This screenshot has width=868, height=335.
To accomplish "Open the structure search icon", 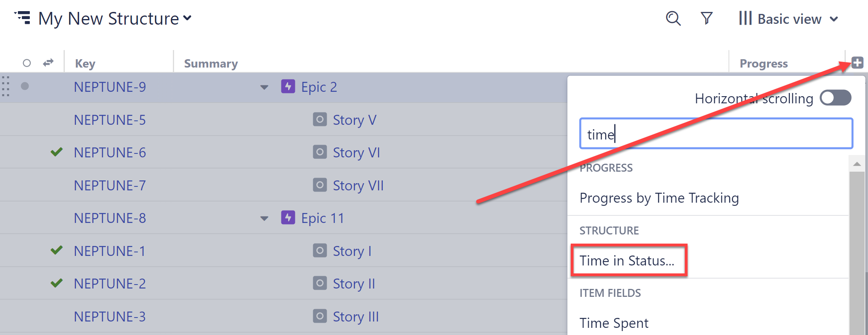I will coord(673,18).
